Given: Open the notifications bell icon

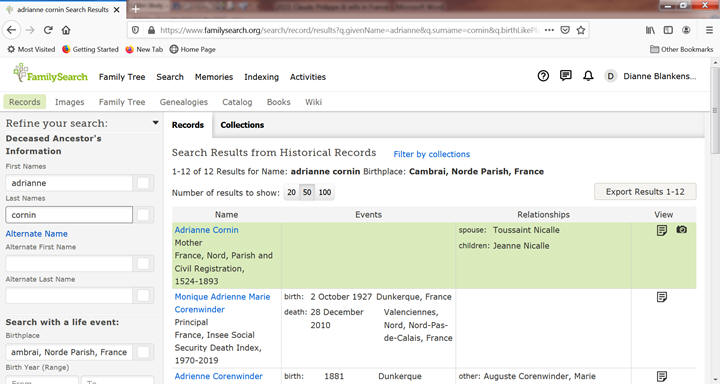Looking at the screenshot, I should [x=588, y=76].
